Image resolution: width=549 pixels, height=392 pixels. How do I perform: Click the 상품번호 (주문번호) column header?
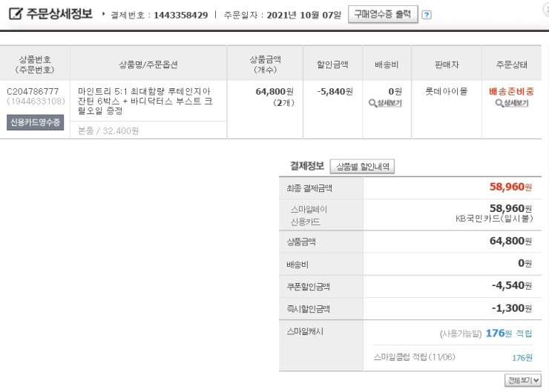[x=35, y=64]
